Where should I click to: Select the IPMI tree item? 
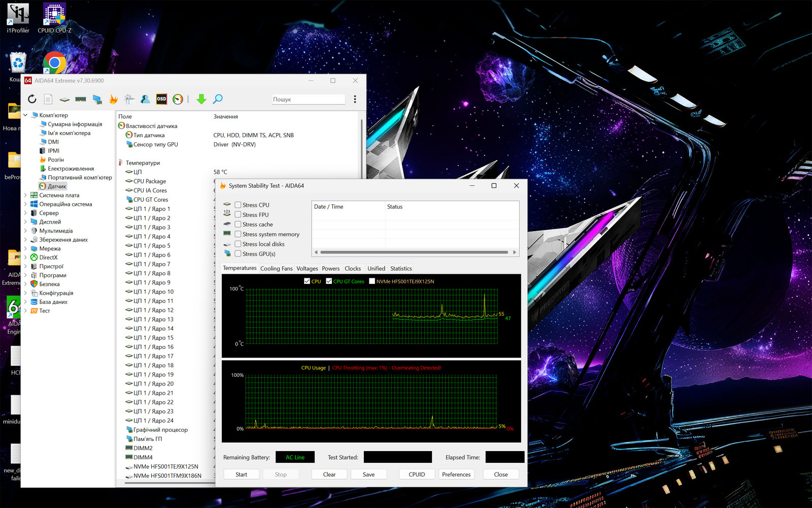point(50,151)
